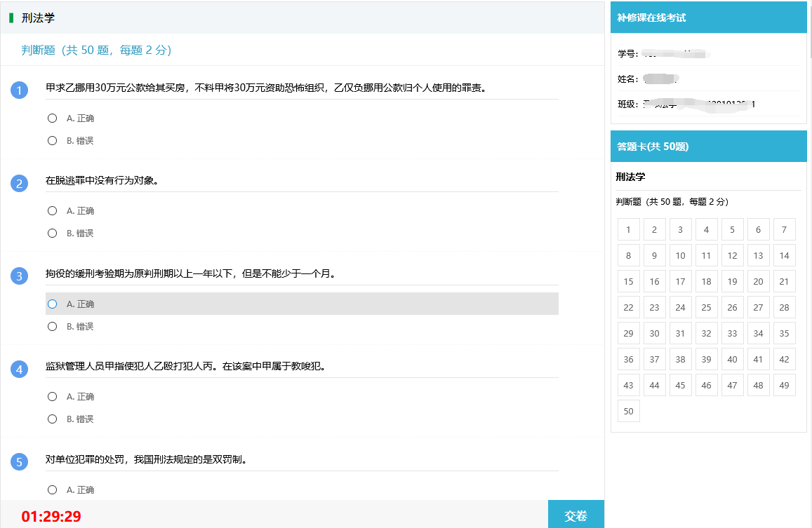Mark question 3 as 错误
This screenshot has width=812, height=528.
point(52,327)
